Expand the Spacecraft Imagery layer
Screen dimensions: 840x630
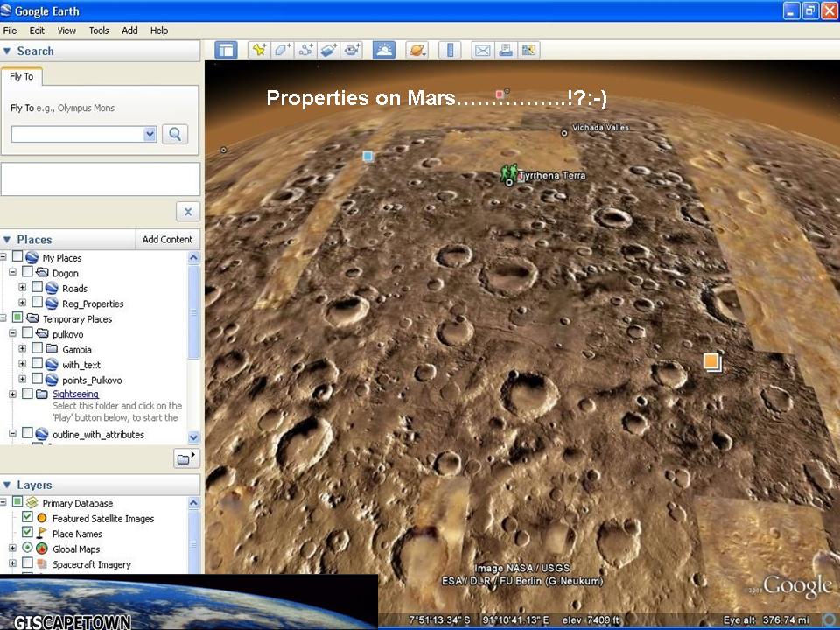(x=12, y=563)
